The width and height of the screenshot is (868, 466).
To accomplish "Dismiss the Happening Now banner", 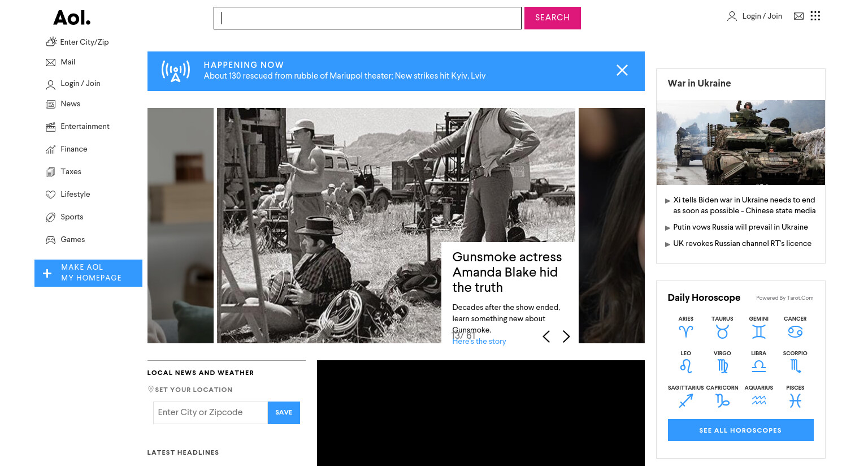I will tap(622, 70).
